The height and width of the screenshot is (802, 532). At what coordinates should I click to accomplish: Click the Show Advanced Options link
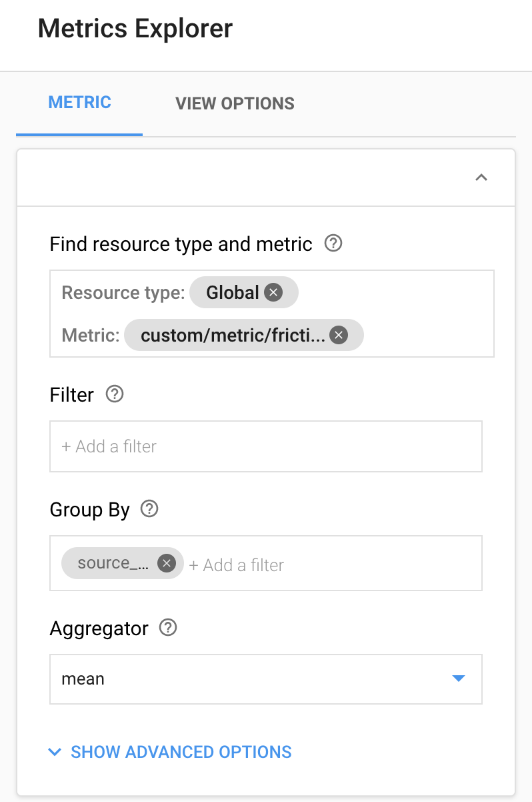click(x=181, y=752)
